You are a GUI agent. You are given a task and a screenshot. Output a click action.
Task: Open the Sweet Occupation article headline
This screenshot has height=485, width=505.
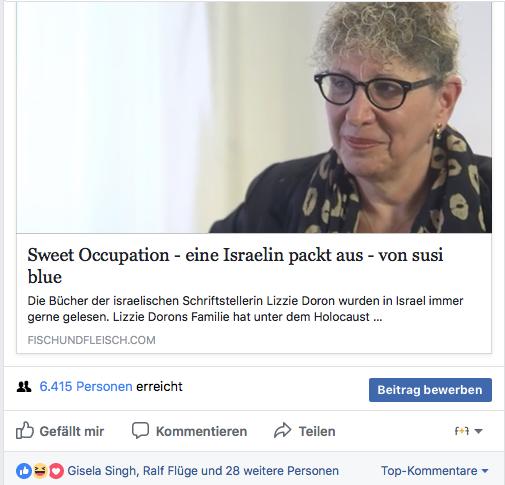click(235, 266)
